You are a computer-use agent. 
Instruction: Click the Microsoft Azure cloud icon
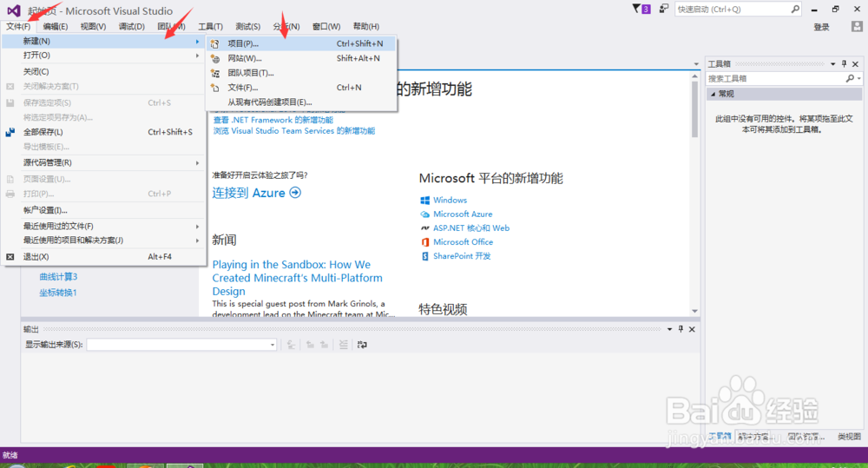point(424,214)
